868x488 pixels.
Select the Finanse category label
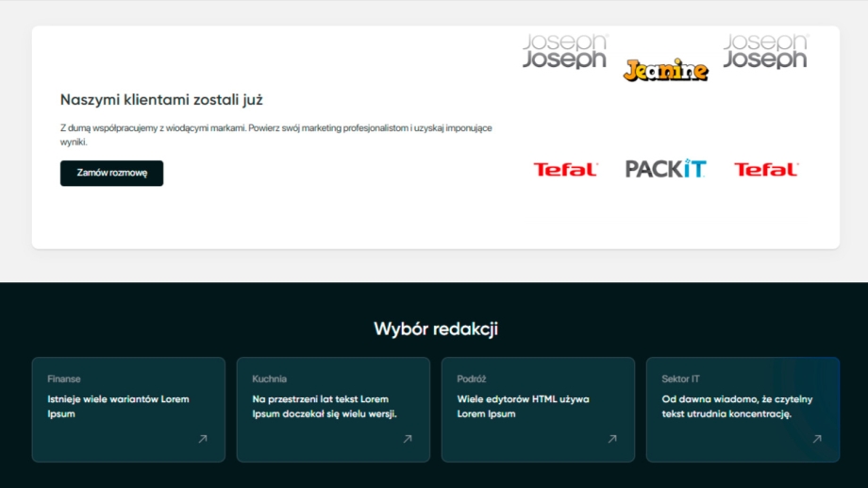tap(64, 379)
